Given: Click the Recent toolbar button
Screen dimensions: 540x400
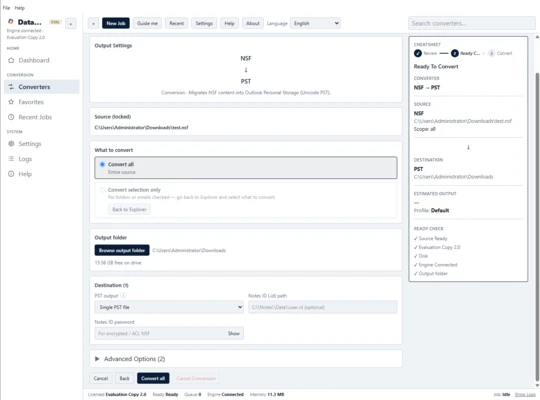Looking at the screenshot, I should [176, 23].
